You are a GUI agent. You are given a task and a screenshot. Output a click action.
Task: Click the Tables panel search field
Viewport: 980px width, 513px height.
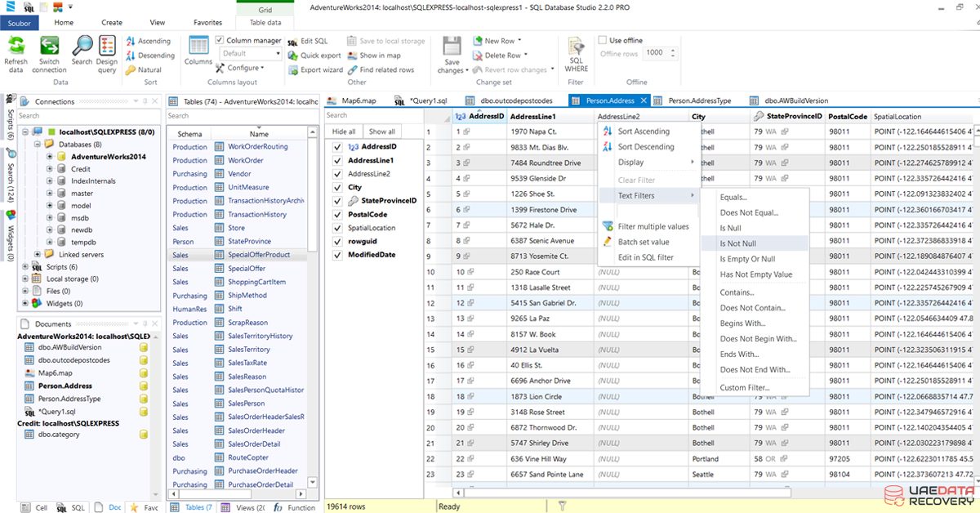click(242, 116)
